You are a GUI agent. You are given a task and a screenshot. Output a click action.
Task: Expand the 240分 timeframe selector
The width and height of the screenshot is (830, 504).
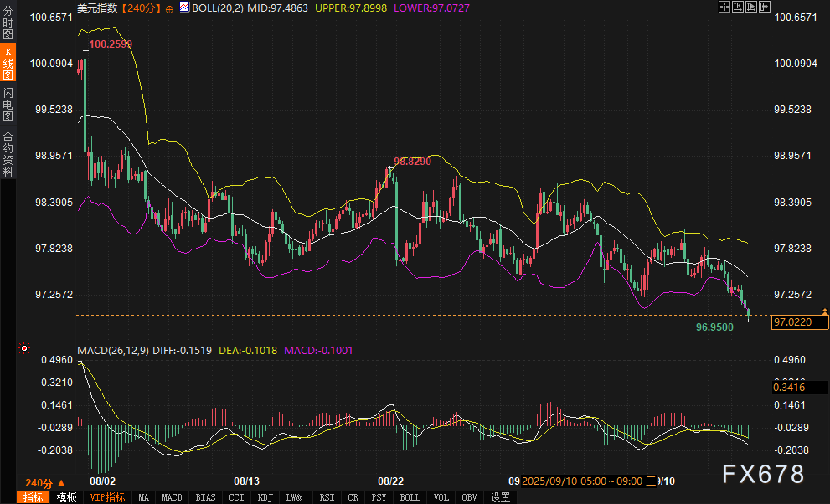pyautogui.click(x=44, y=483)
